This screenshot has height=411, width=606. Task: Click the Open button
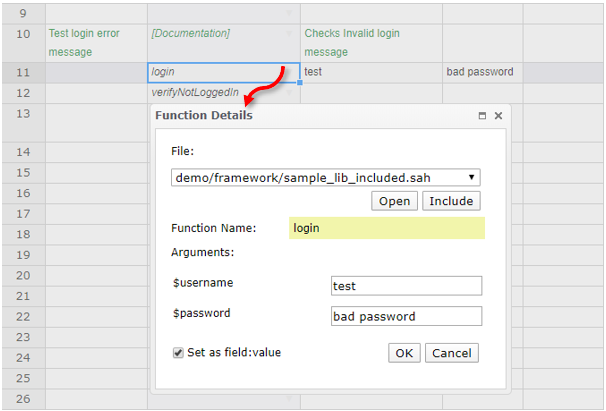(x=394, y=201)
